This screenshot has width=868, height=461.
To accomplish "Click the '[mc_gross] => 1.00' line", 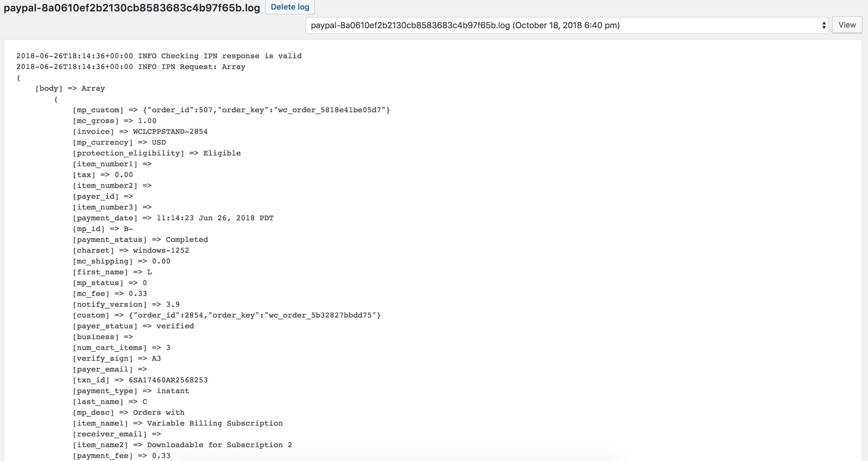I will click(114, 121).
